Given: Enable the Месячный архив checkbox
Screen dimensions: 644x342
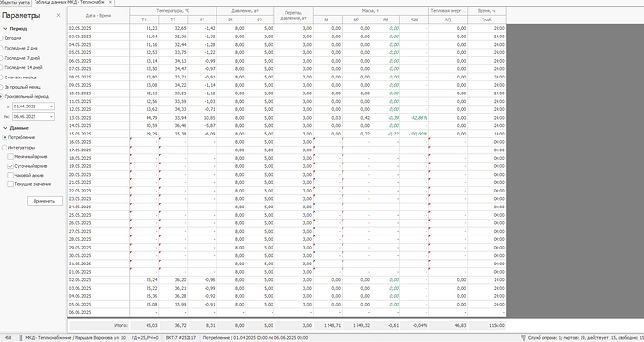Looking at the screenshot, I should [x=10, y=157].
